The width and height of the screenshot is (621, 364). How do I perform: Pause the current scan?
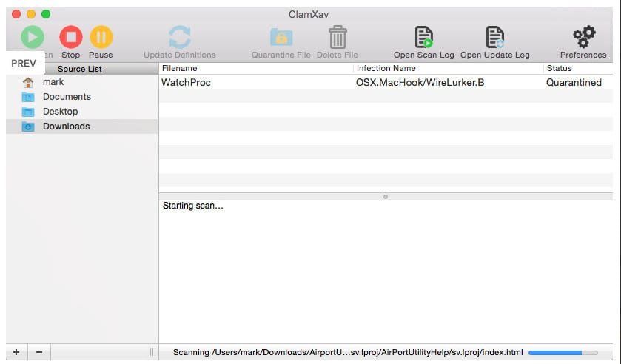coord(101,37)
